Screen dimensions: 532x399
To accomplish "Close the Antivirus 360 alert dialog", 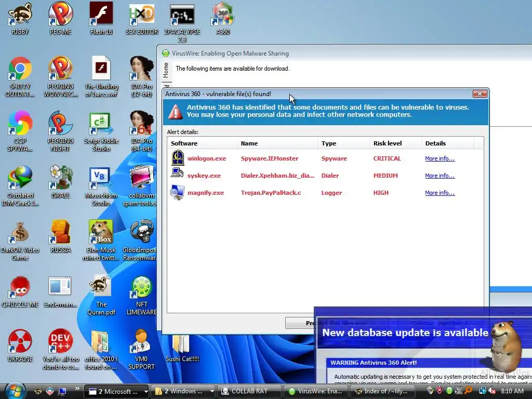I will click(480, 94).
